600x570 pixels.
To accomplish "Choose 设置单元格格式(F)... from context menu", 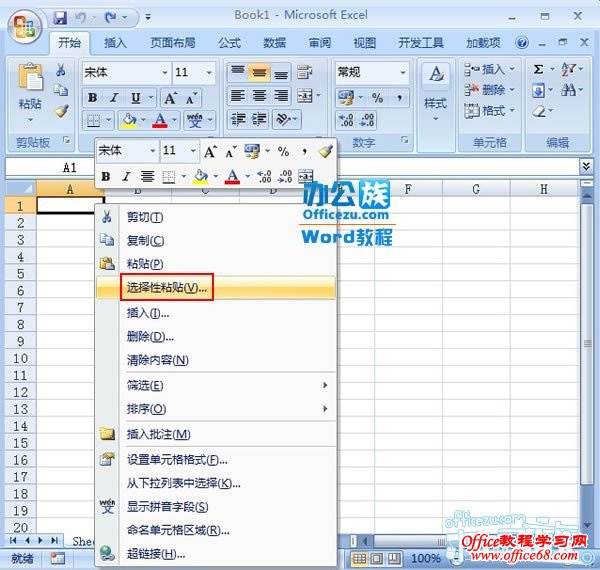I will coord(216,460).
